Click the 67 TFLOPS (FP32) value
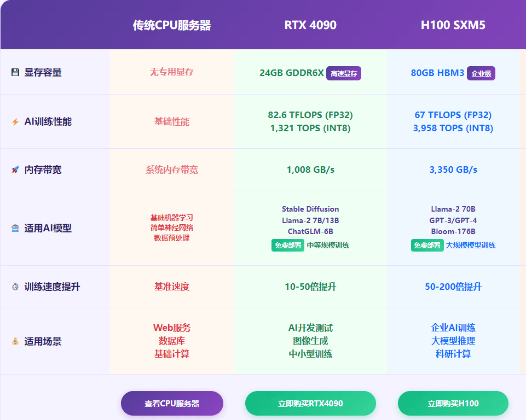The width and height of the screenshot is (526, 420). coord(453,115)
